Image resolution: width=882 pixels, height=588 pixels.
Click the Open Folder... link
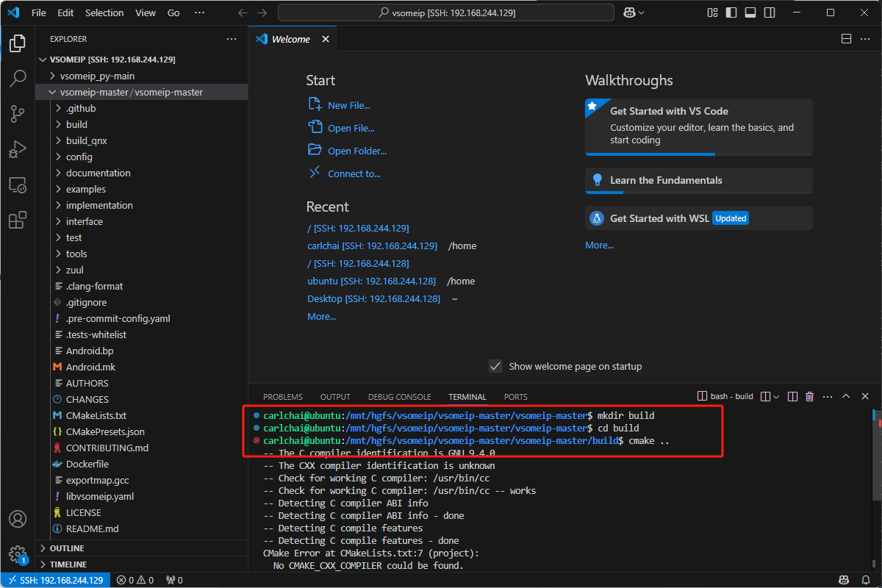click(357, 151)
